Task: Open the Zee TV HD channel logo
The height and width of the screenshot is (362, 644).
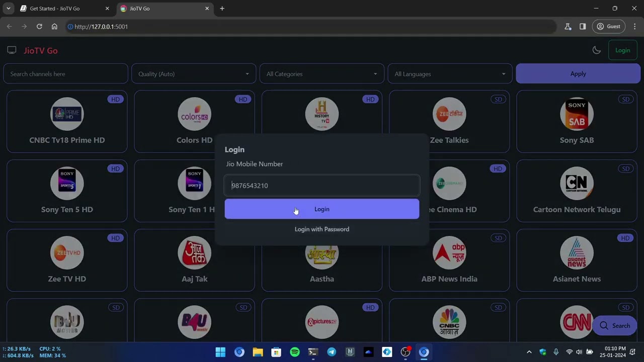Action: pyautogui.click(x=67, y=252)
